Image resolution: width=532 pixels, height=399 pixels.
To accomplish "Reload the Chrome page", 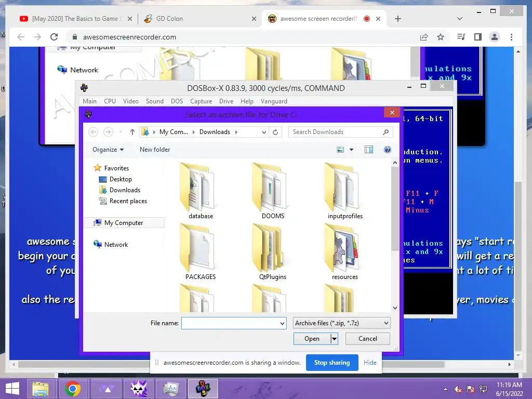I will pyautogui.click(x=54, y=37).
